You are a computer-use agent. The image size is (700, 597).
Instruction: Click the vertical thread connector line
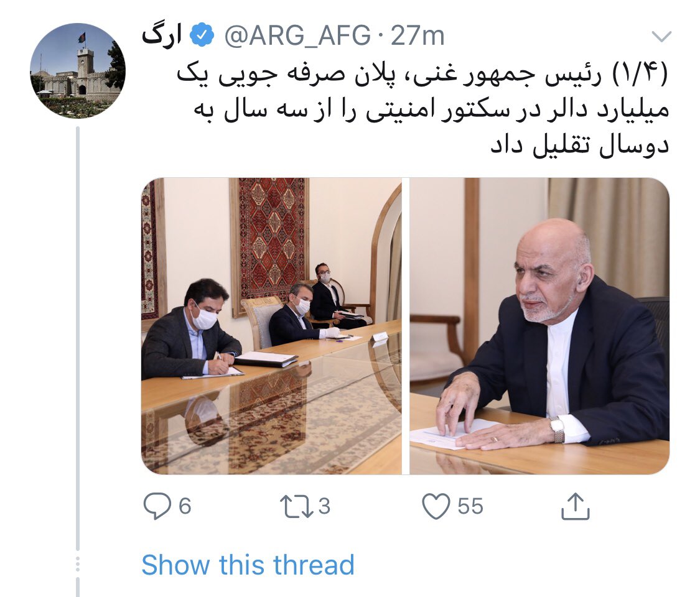click(x=78, y=338)
